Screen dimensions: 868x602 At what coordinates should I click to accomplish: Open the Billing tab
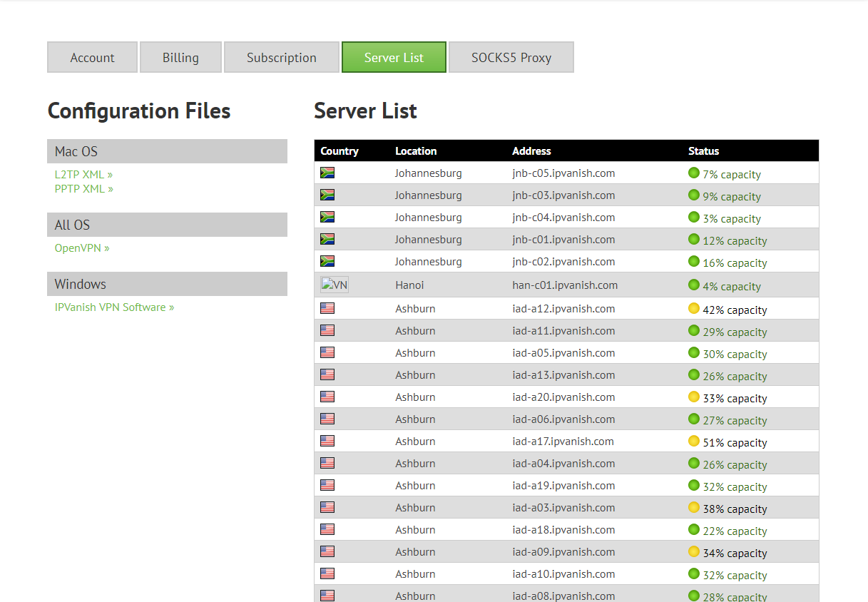click(180, 57)
